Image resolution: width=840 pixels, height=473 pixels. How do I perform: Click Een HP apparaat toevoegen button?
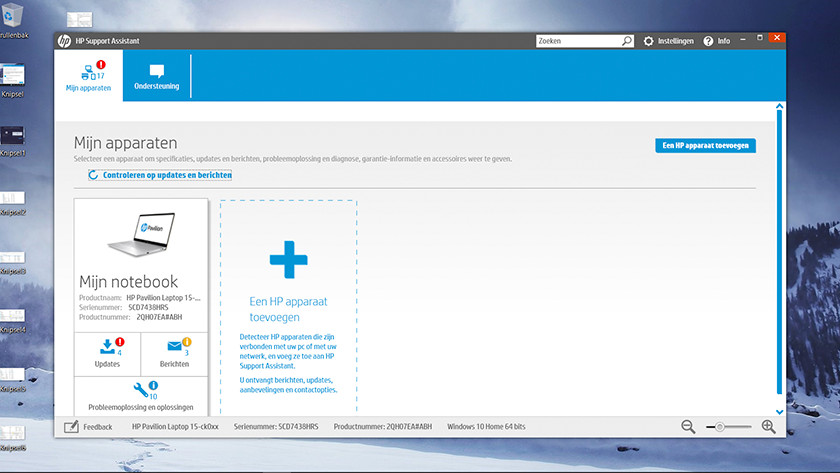[x=705, y=145]
